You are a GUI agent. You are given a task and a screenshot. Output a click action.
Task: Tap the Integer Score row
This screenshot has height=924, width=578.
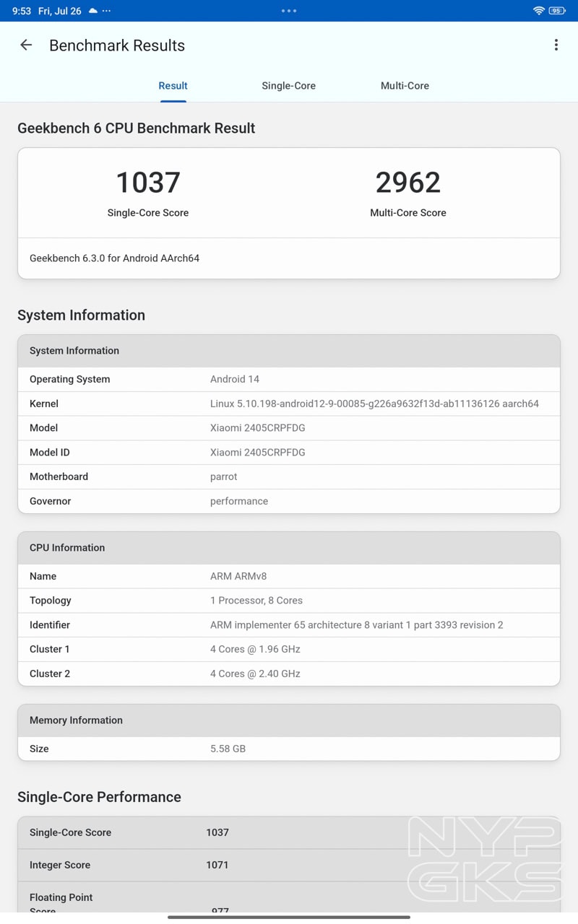click(x=217, y=865)
